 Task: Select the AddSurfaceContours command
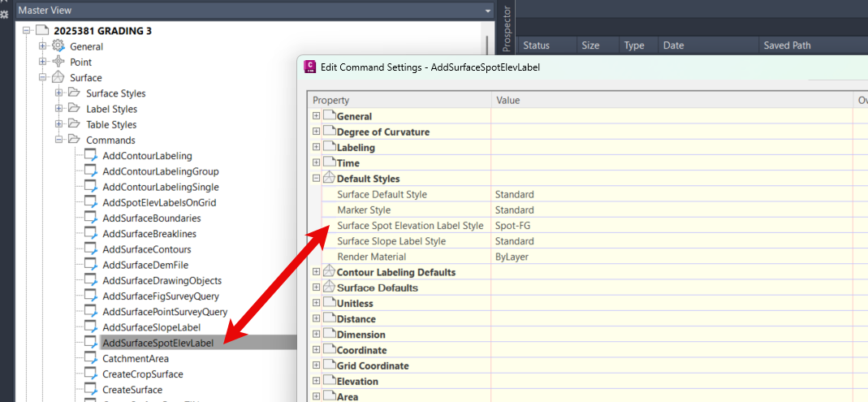coord(147,249)
